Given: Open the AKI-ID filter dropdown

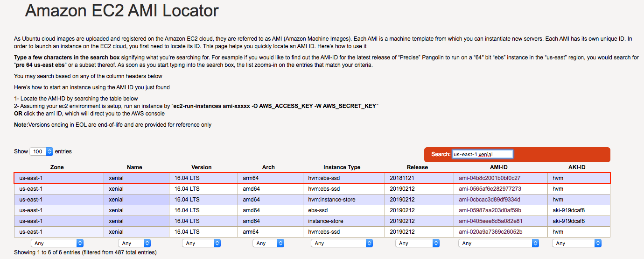Looking at the screenshot, I should [x=577, y=243].
